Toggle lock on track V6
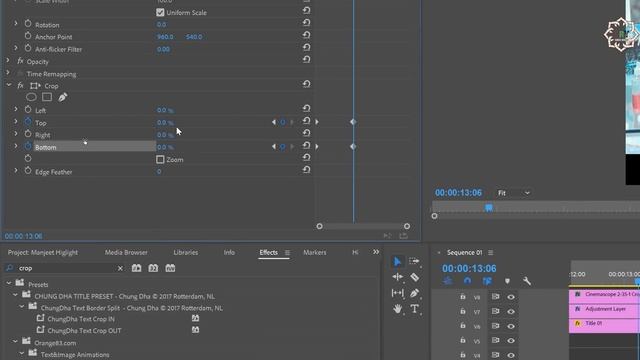The width and height of the screenshot is (640, 360). (x=462, y=325)
